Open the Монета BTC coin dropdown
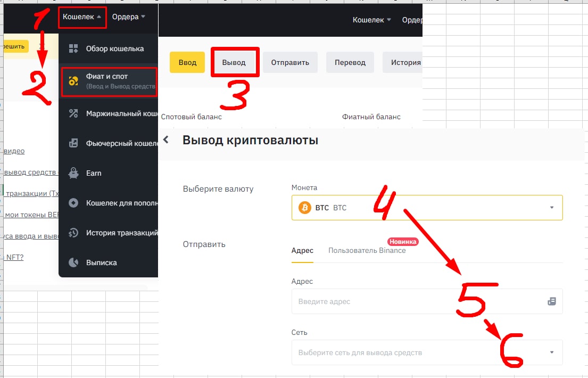Viewport: 588px width, 378px height. coord(427,208)
